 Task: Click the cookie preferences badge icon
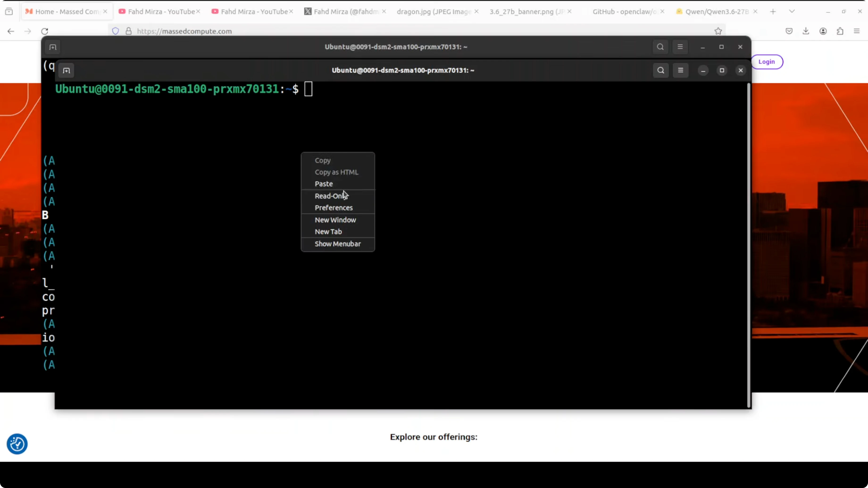tap(17, 444)
